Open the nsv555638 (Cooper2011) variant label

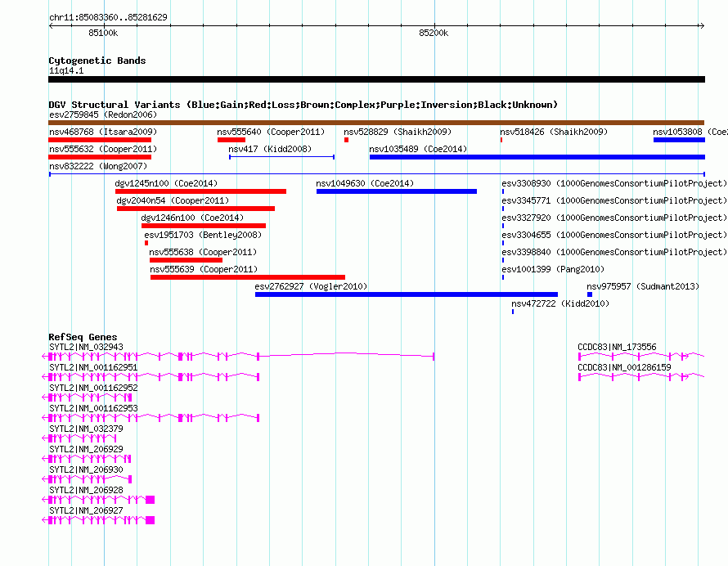203,252
